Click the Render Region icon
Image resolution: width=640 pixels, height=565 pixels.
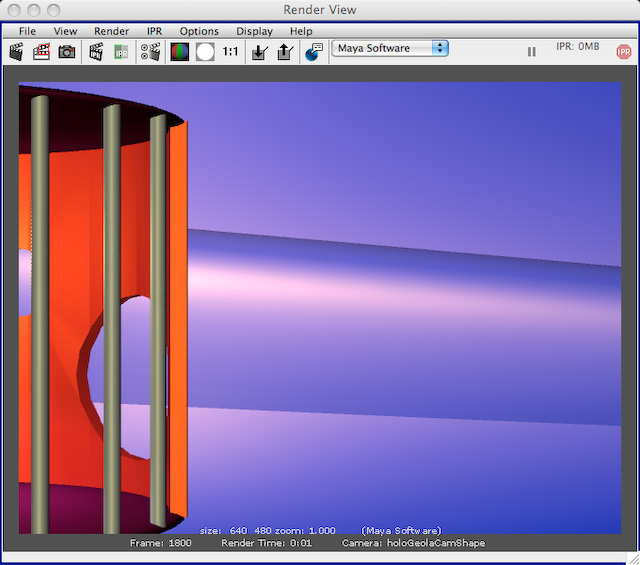click(41, 51)
